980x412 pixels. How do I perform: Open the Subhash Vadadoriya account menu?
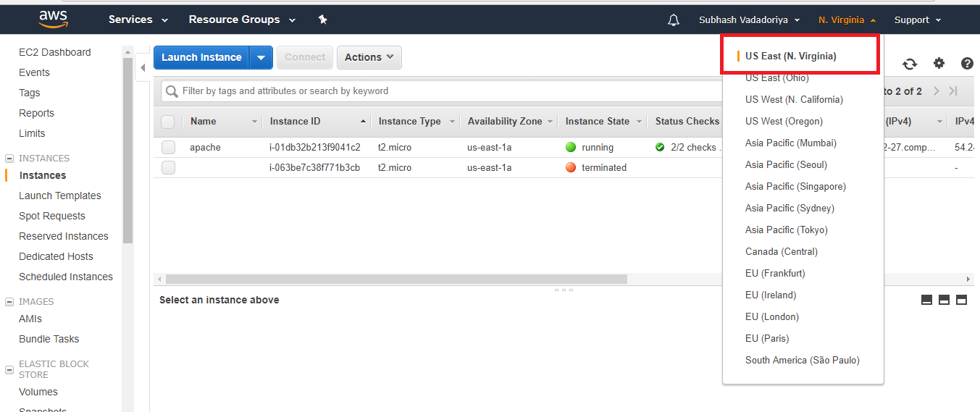[750, 20]
